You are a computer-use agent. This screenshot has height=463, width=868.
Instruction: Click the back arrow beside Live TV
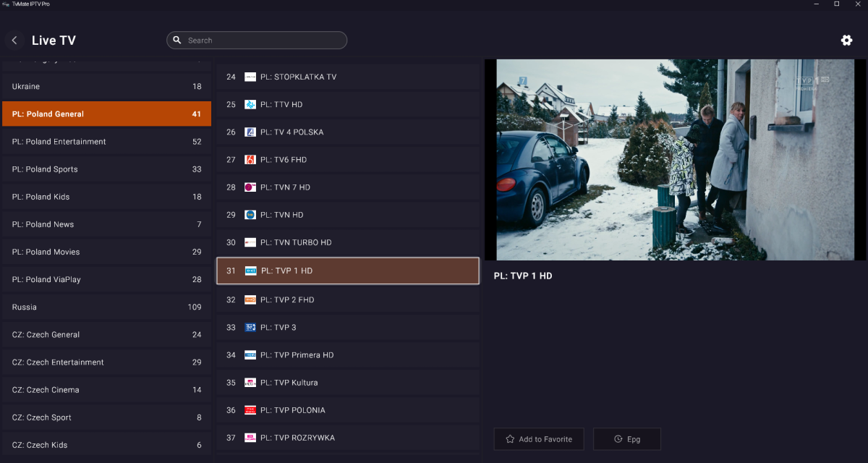point(14,41)
